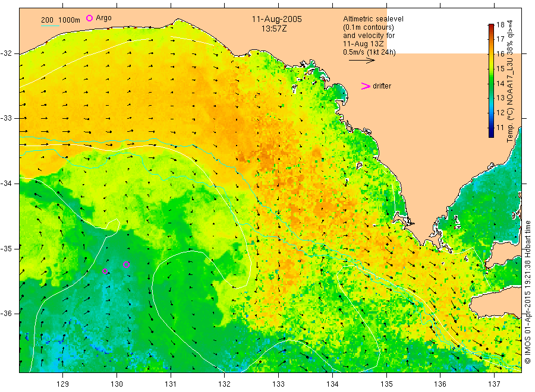This screenshot has height=392, width=535.
Task: Click the 16 value on temperature scale
Action: [x=500, y=54]
